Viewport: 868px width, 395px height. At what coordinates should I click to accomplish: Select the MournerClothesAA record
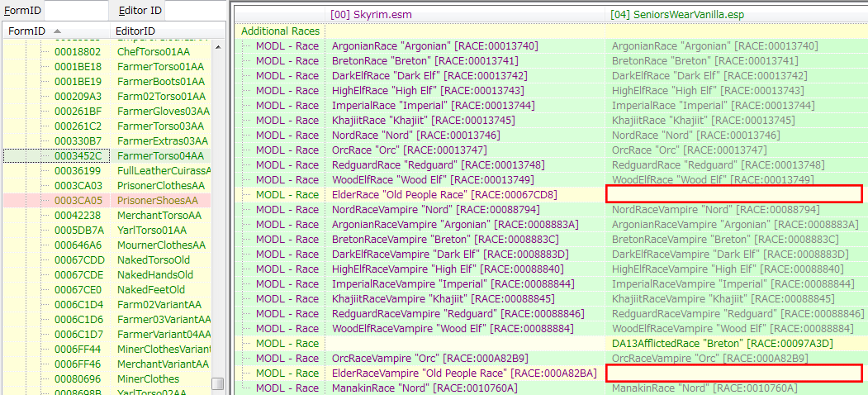click(x=162, y=245)
